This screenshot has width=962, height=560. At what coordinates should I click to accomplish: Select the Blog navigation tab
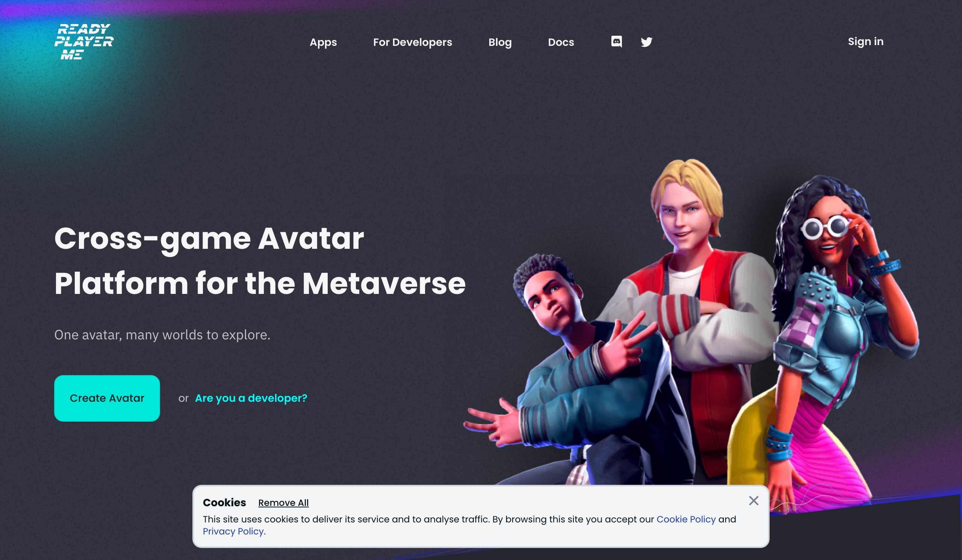[x=500, y=42]
